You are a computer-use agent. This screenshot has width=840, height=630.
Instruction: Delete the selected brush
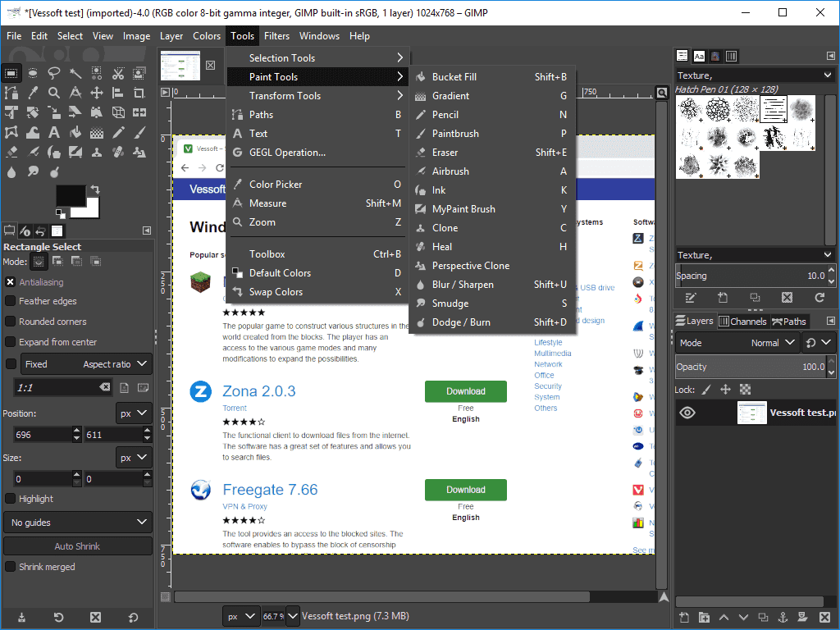[x=787, y=297]
